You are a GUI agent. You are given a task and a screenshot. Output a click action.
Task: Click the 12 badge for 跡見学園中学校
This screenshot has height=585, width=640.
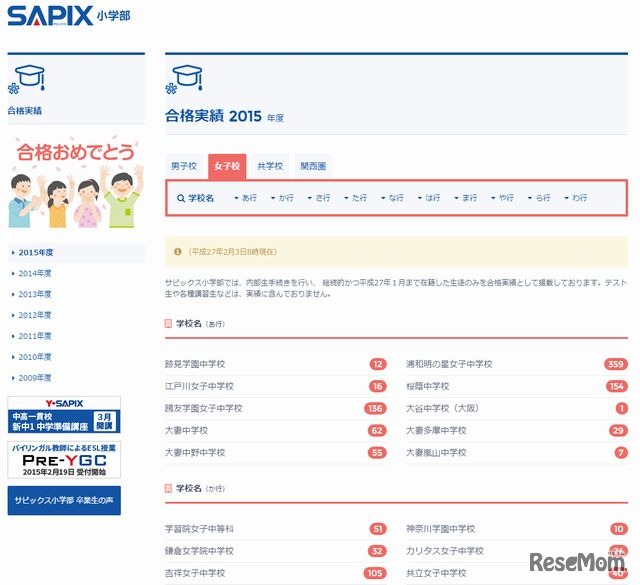pos(378,364)
